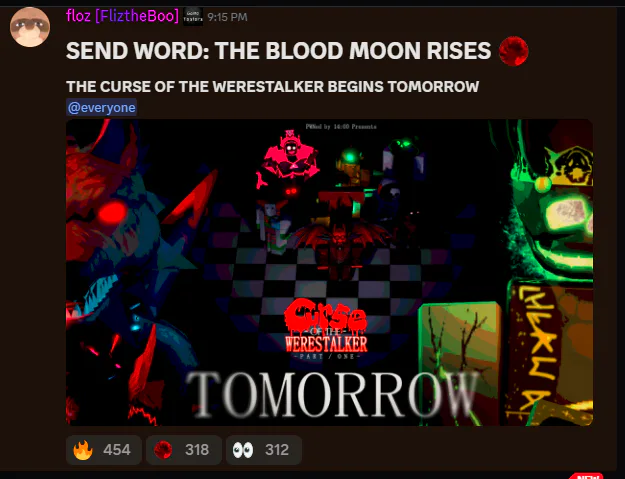Click the role badge icon beside the username
The width and height of the screenshot is (625, 479).
(x=193, y=17)
